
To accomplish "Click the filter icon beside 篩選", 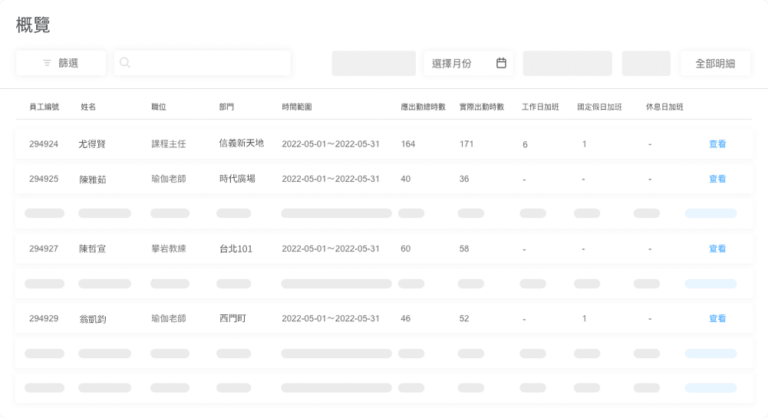I will pos(47,63).
